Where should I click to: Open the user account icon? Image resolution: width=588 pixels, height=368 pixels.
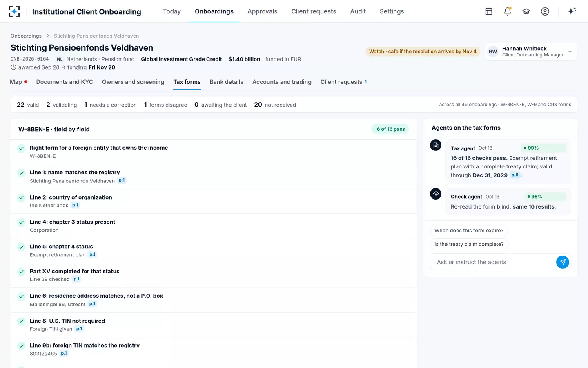point(545,11)
